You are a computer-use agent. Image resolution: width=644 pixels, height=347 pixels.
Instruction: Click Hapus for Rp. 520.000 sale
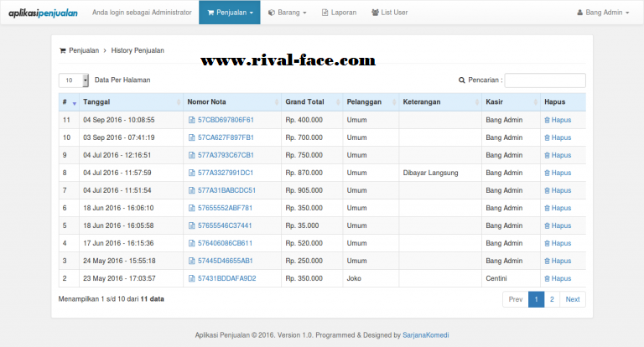coord(558,244)
